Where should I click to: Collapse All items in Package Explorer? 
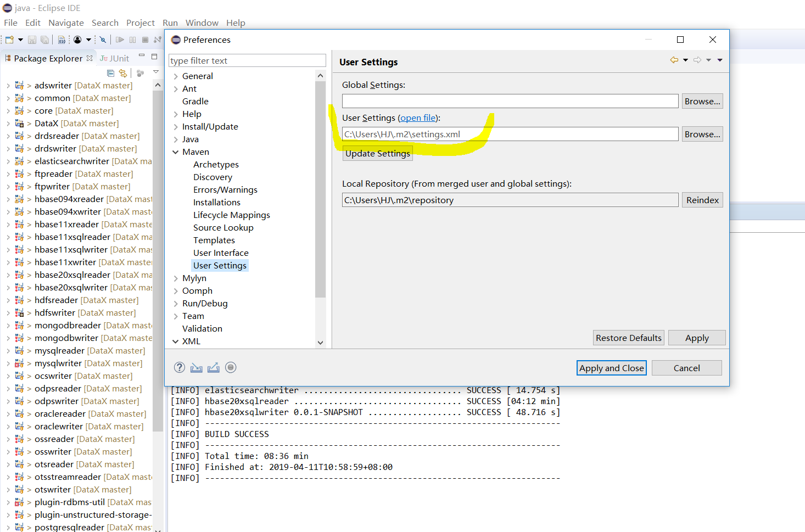pos(110,73)
